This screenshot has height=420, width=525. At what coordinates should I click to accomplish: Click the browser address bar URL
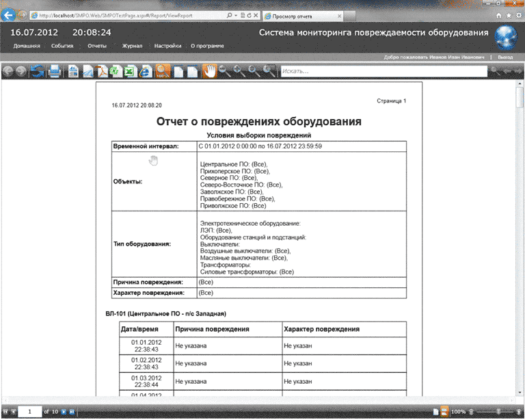coord(116,16)
